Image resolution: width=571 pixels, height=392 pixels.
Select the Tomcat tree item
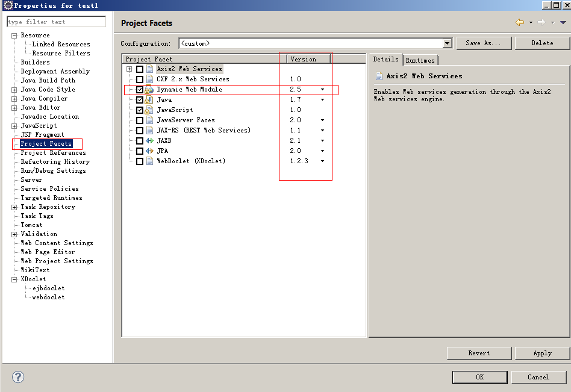pos(31,225)
